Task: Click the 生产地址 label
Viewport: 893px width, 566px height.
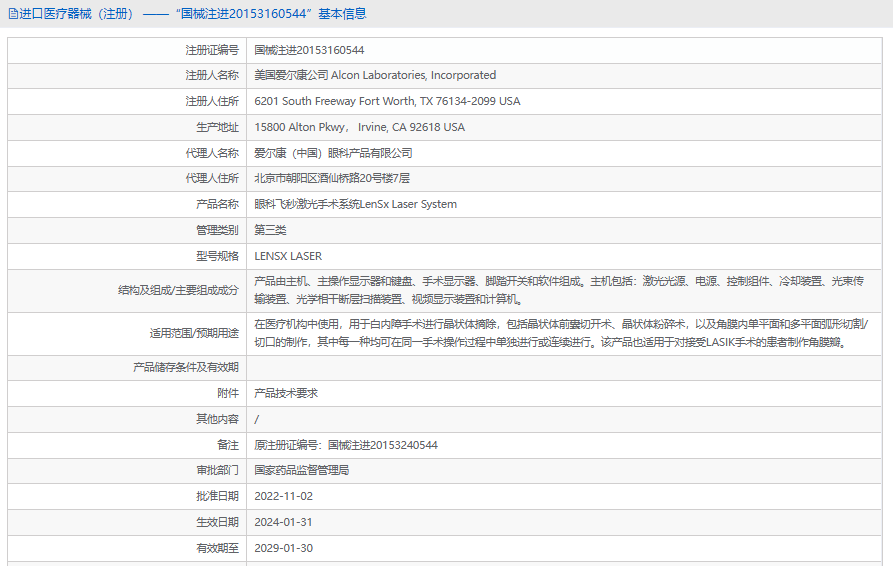Action: coord(218,127)
